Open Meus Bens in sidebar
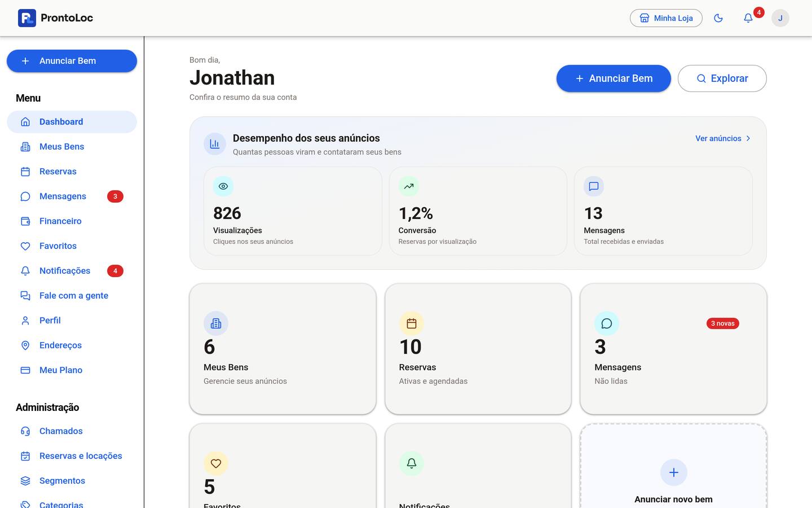Image resolution: width=812 pixels, height=508 pixels. point(72,147)
